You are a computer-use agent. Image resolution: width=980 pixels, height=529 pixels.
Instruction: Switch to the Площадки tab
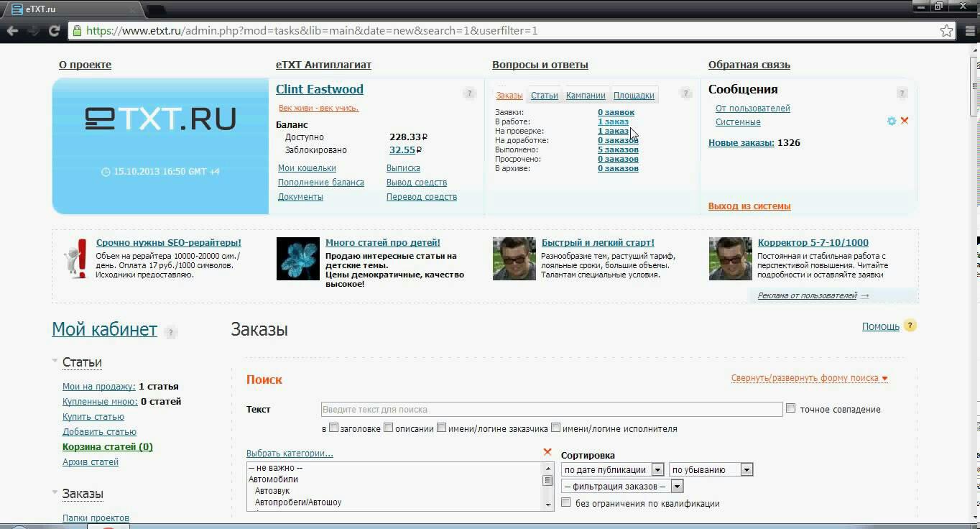634,96
